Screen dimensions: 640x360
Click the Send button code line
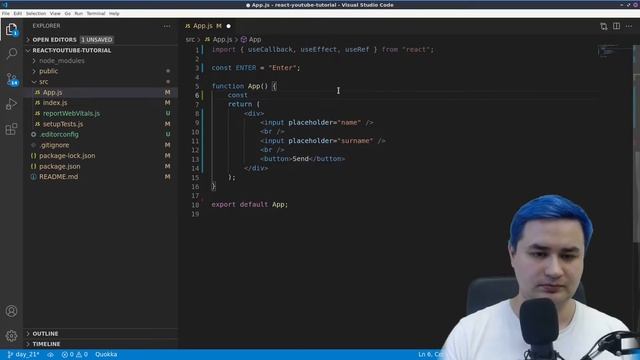302,159
